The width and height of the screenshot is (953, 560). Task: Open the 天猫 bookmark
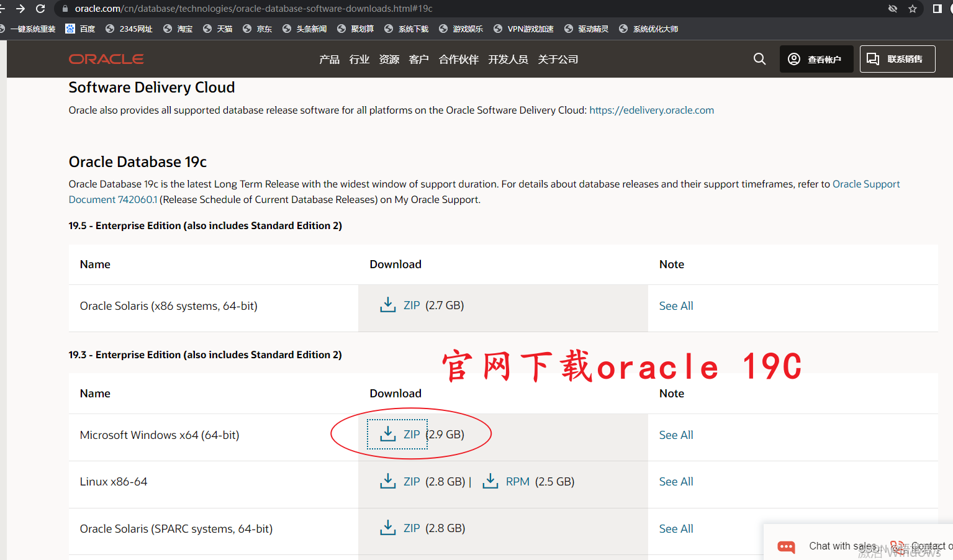pos(218,29)
